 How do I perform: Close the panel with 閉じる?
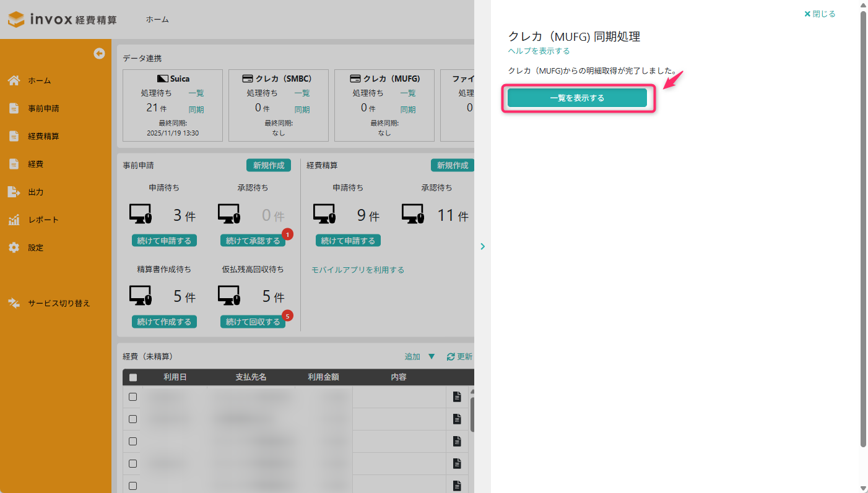(x=820, y=14)
